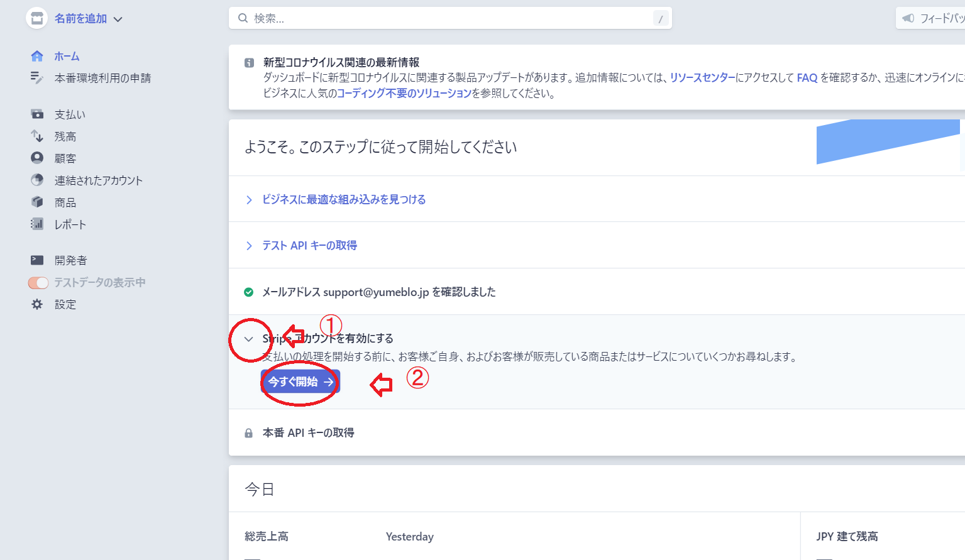The image size is (965, 560).
Task: Go to ホーム in sidebar
Action: click(67, 56)
